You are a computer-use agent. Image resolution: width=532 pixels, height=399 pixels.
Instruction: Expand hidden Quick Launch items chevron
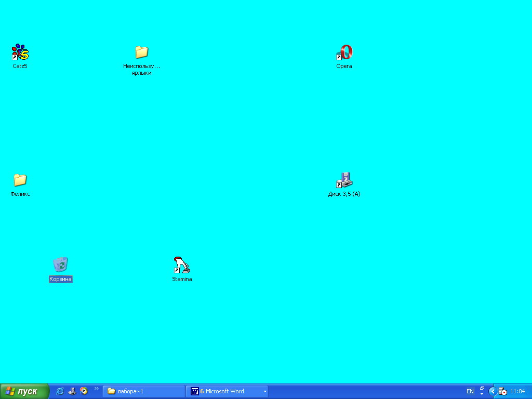point(96,389)
